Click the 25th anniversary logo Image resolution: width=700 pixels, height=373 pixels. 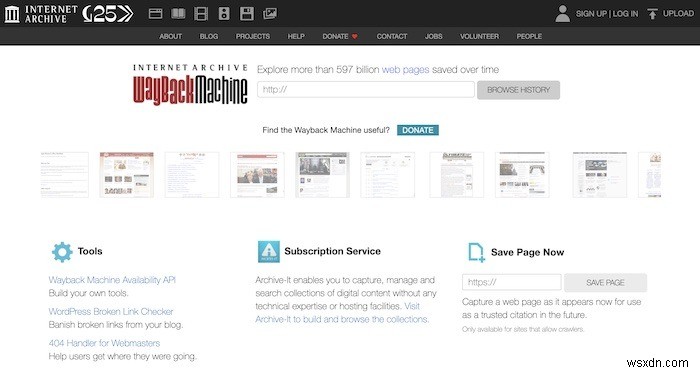(108, 14)
